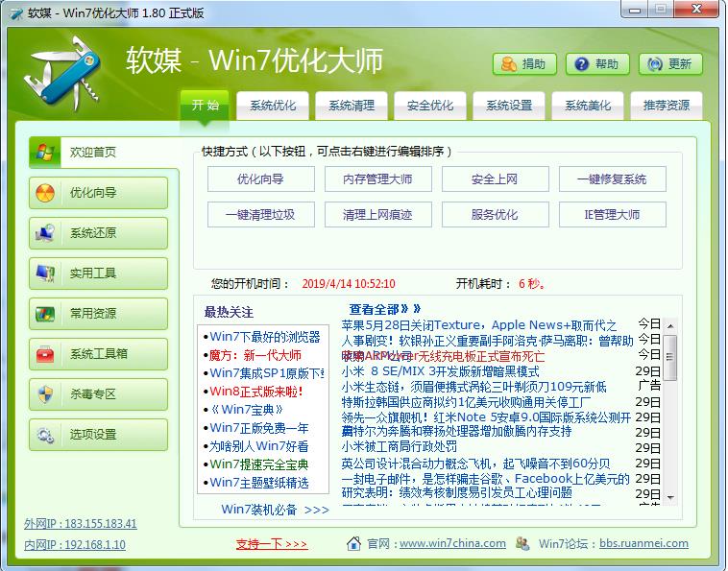Open the Win7提速完全宝典 link
Screen dimensions: 728x571
click(x=259, y=464)
